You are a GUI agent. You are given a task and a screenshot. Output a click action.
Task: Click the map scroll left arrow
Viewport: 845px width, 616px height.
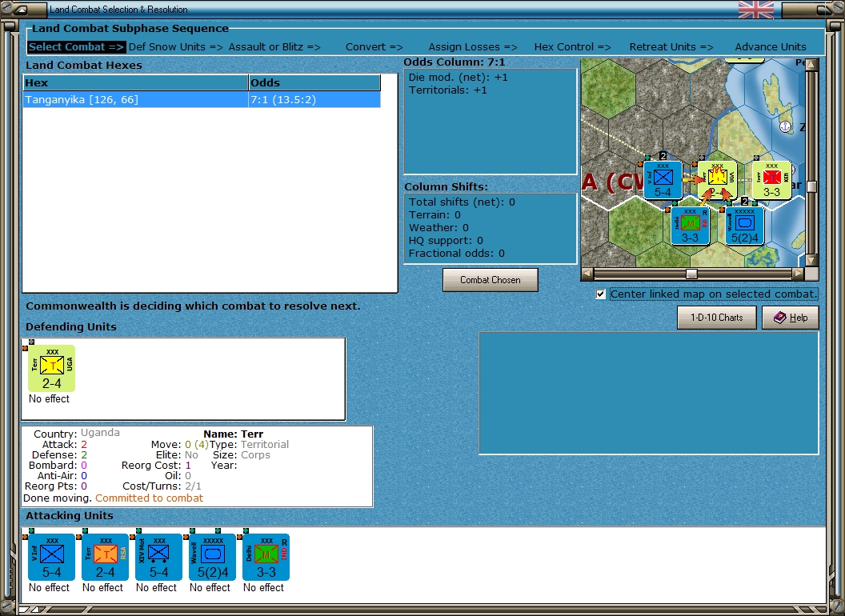pos(587,274)
